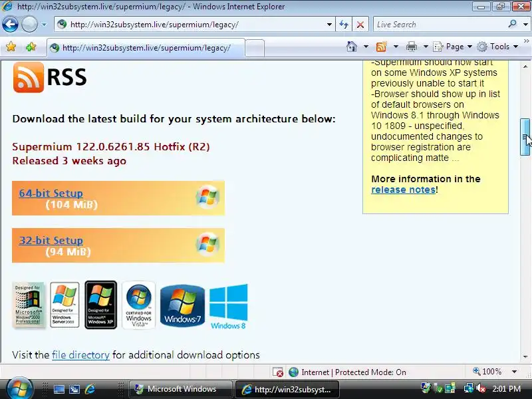
Task: Click the Forward navigation arrow
Action: pos(29,25)
